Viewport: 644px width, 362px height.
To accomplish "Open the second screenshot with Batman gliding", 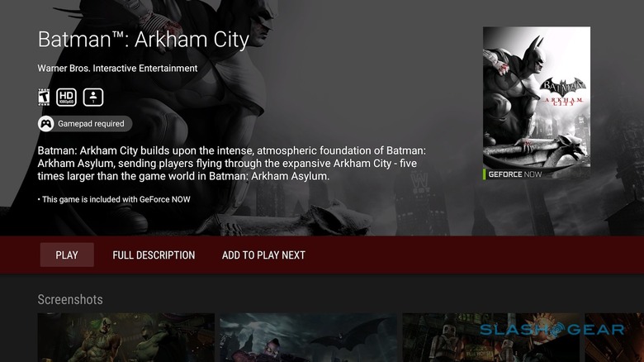I will tap(308, 338).
